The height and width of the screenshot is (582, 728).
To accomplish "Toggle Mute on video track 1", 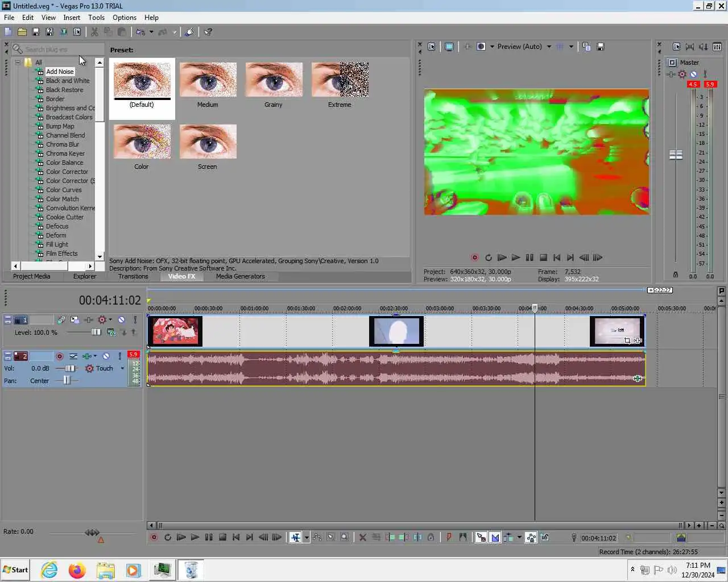I will click(x=122, y=320).
